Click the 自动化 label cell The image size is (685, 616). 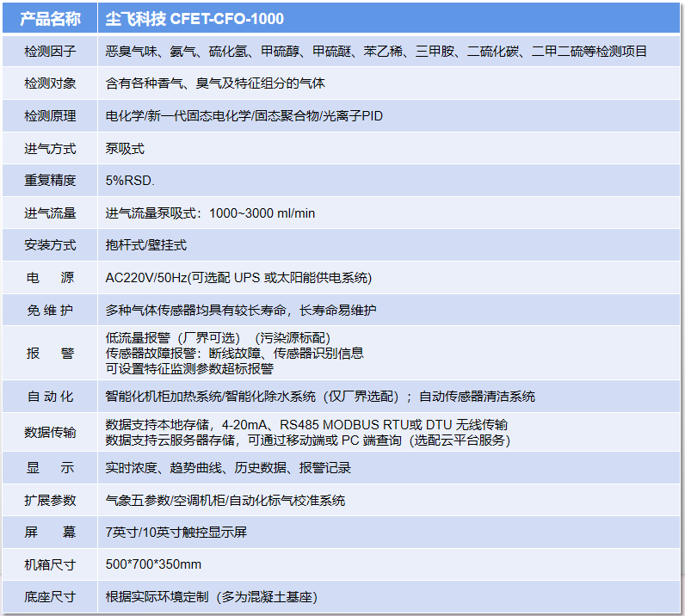(50, 397)
